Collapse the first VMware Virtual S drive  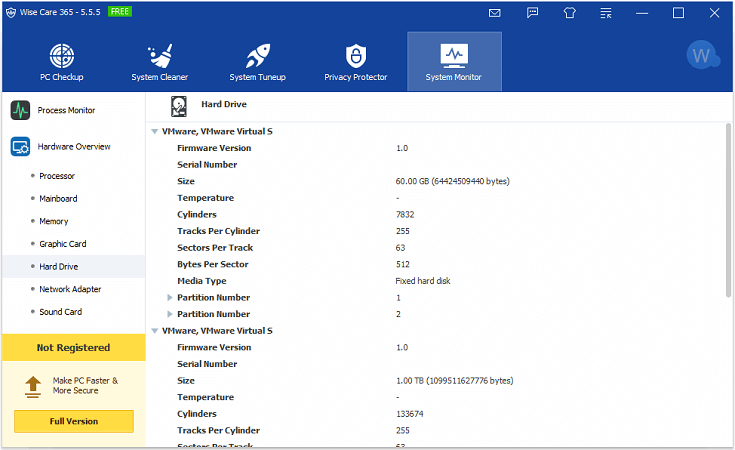155,132
